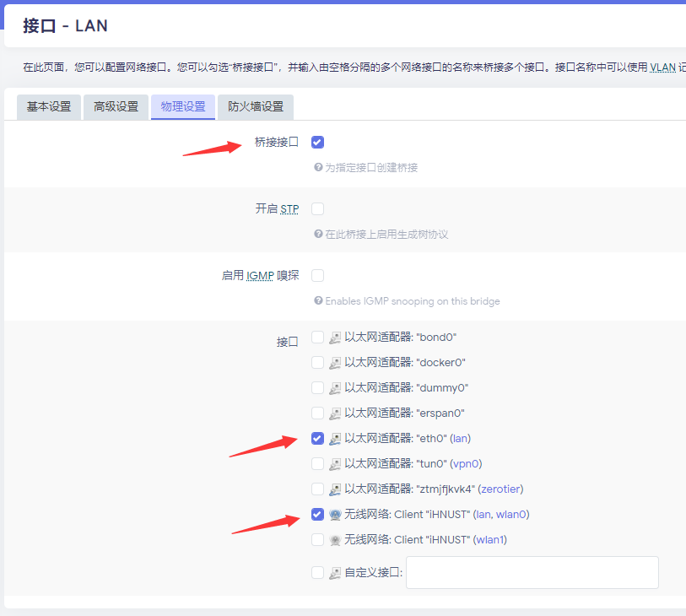
Task: Open the 防火墙设置 tab
Action: (x=256, y=107)
